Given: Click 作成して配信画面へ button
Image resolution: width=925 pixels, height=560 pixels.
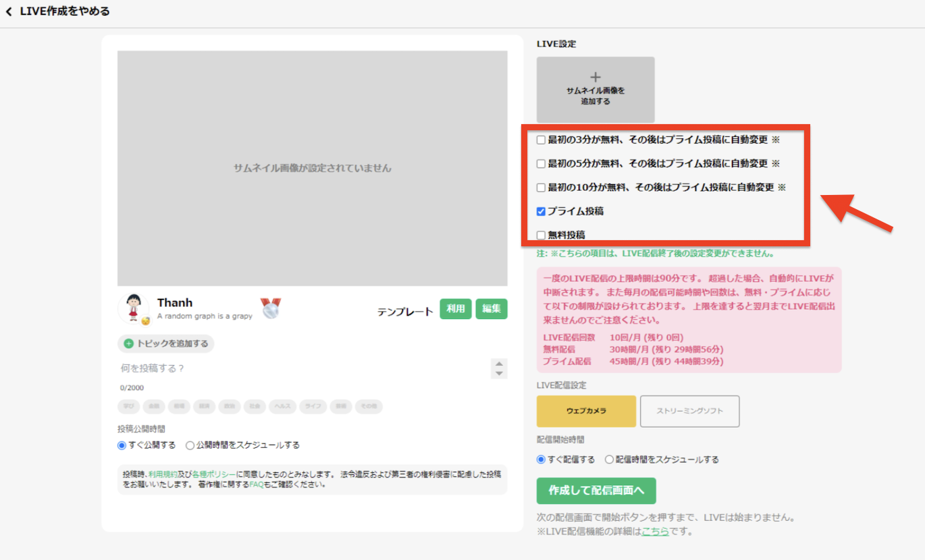Looking at the screenshot, I should [596, 491].
